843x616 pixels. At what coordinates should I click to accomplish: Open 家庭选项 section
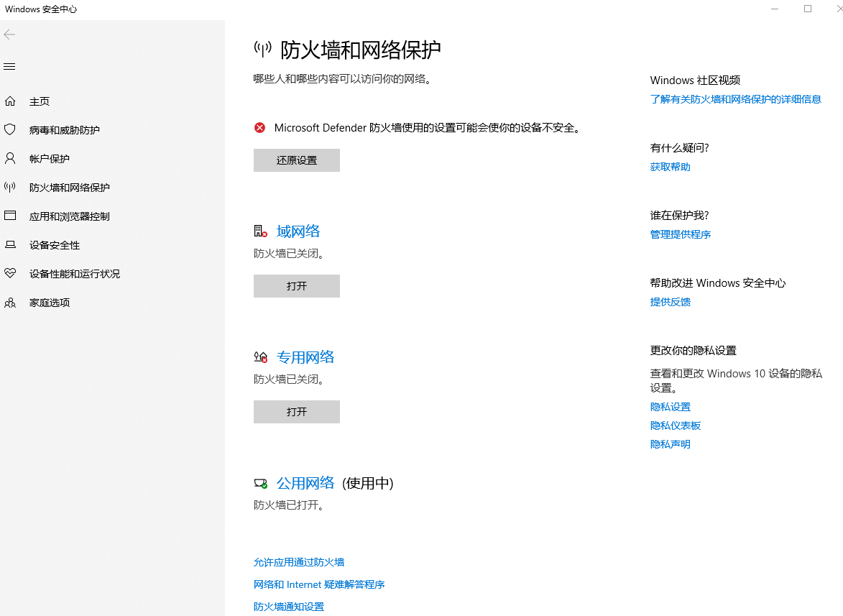tap(50, 303)
